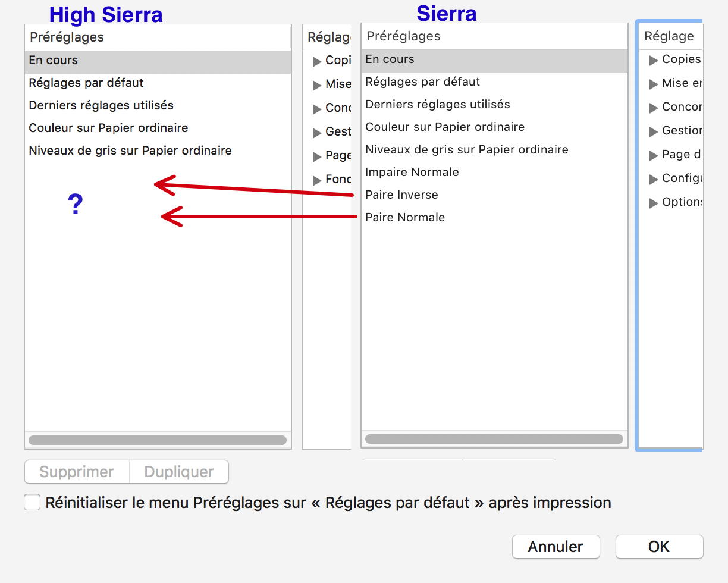Expand 'Mise er' settings in Sierra panel
This screenshot has height=583, width=728.
[653, 84]
